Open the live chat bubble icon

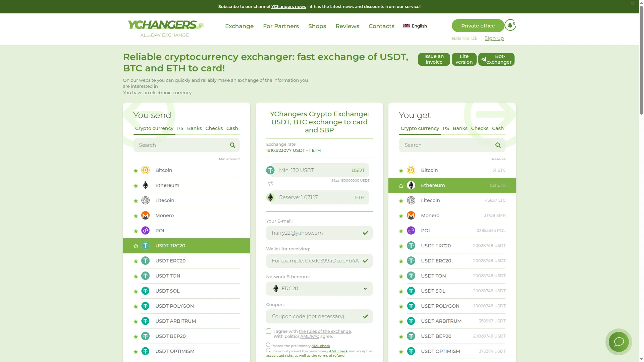coord(619,342)
